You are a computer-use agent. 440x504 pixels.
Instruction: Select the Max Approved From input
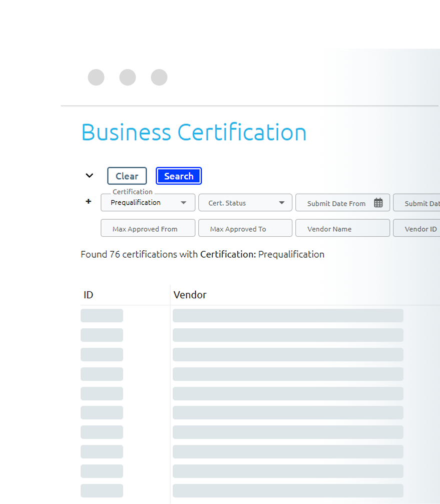coord(148,228)
